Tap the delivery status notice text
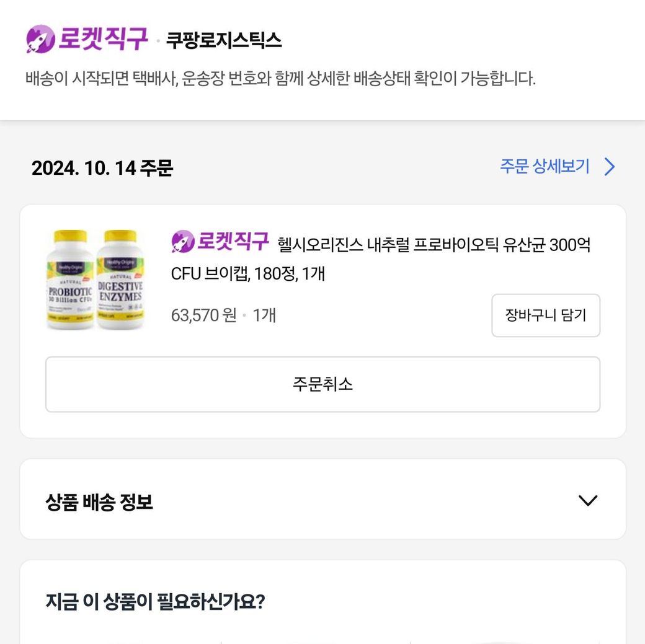645x644 pixels. (x=280, y=79)
